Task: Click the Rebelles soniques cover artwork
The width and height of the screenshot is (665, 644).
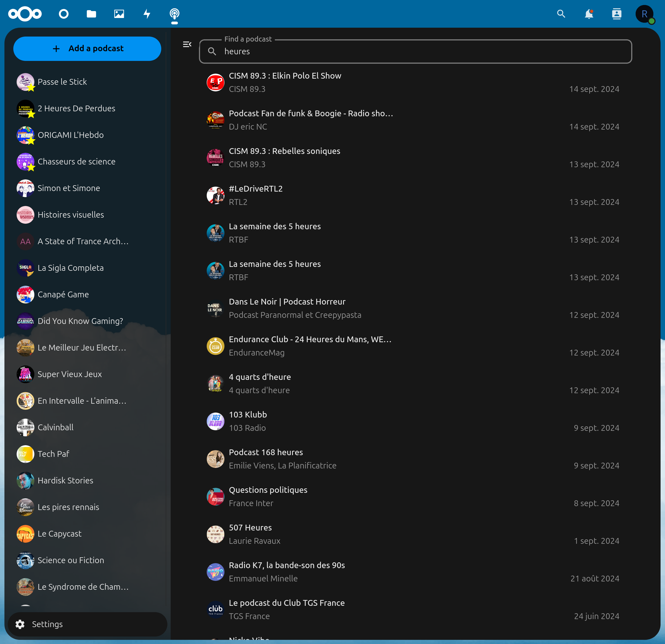Action: [216, 158]
